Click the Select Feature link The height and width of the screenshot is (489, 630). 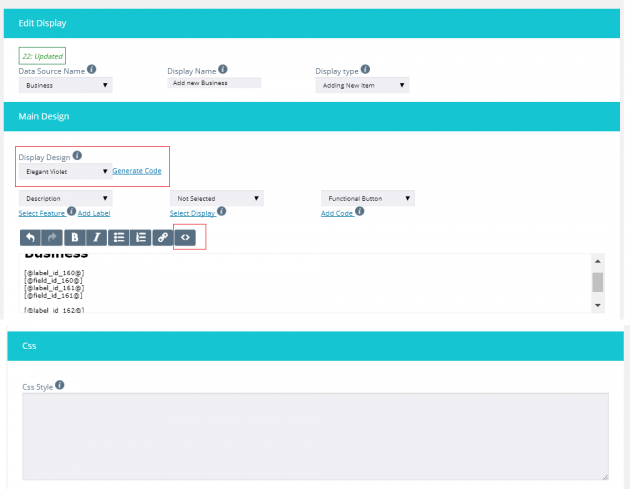point(42,213)
